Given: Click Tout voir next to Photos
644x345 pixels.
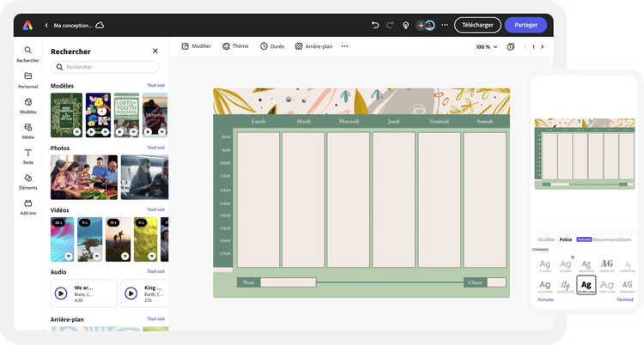Looking at the screenshot, I should [x=156, y=148].
